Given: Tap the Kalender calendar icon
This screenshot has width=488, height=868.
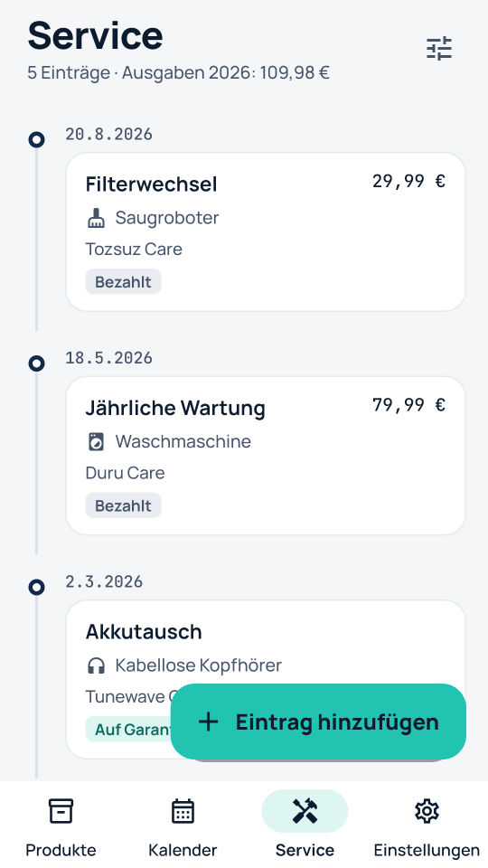Looking at the screenshot, I should pos(183,812).
